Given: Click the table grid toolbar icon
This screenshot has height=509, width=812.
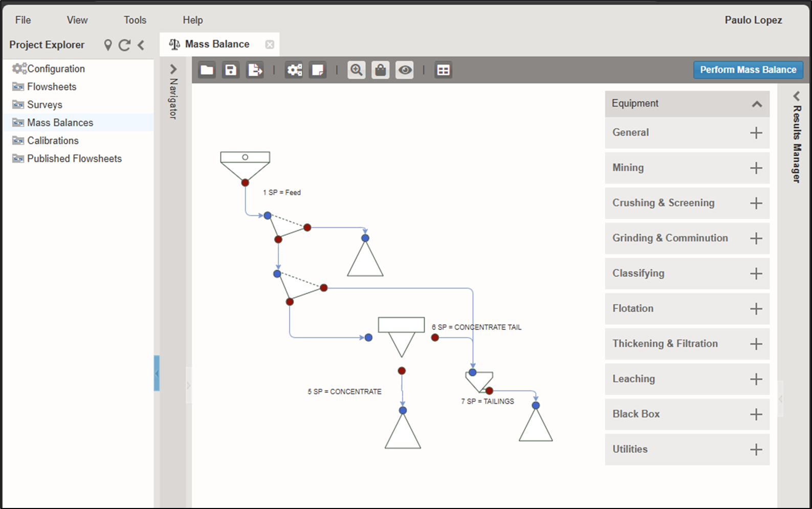Looking at the screenshot, I should [x=443, y=70].
